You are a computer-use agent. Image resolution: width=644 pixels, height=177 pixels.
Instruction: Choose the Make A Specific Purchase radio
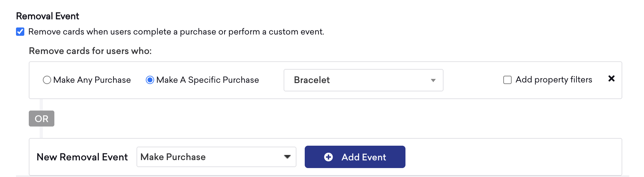pyautogui.click(x=150, y=80)
